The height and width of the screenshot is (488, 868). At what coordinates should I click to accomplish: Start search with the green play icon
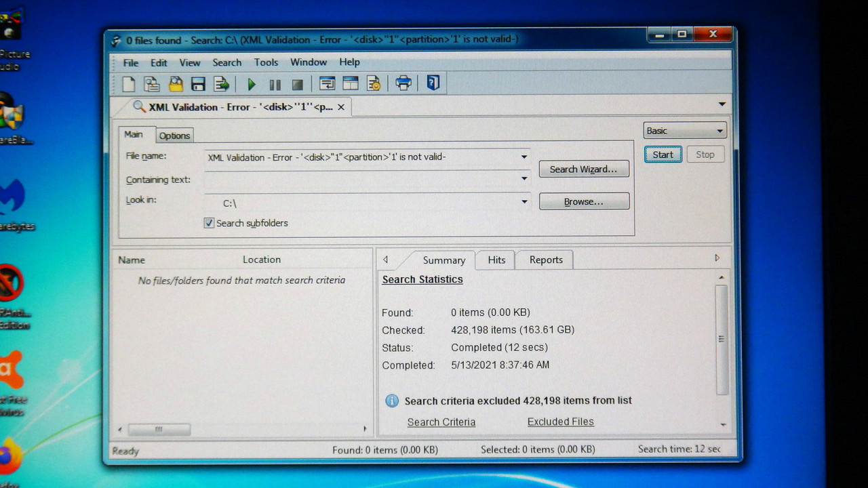252,85
